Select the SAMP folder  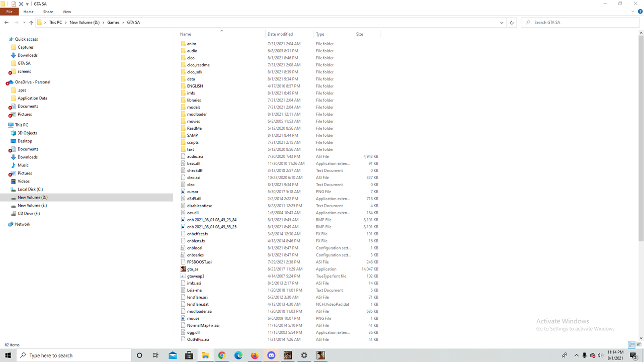pyautogui.click(x=192, y=135)
